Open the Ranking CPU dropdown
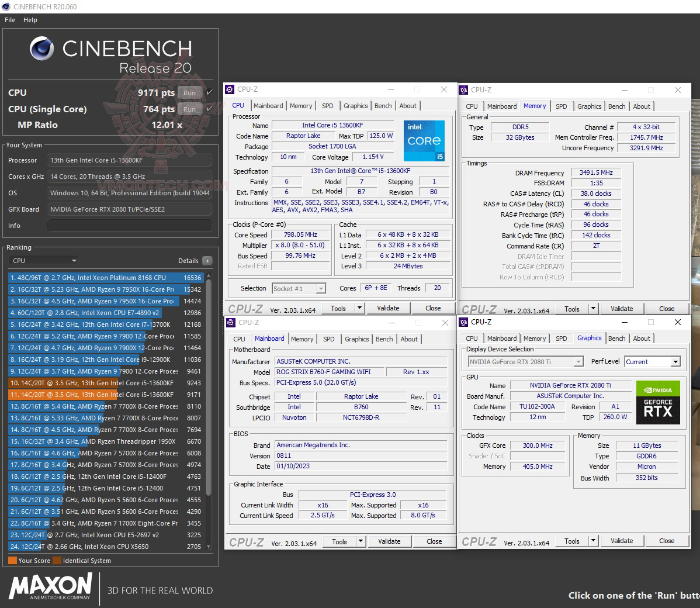 tap(43, 261)
